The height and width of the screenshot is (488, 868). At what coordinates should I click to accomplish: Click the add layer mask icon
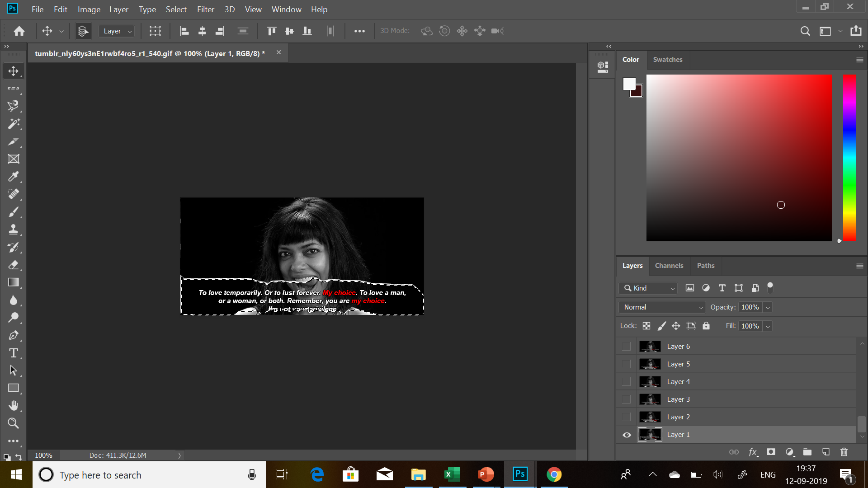click(771, 452)
